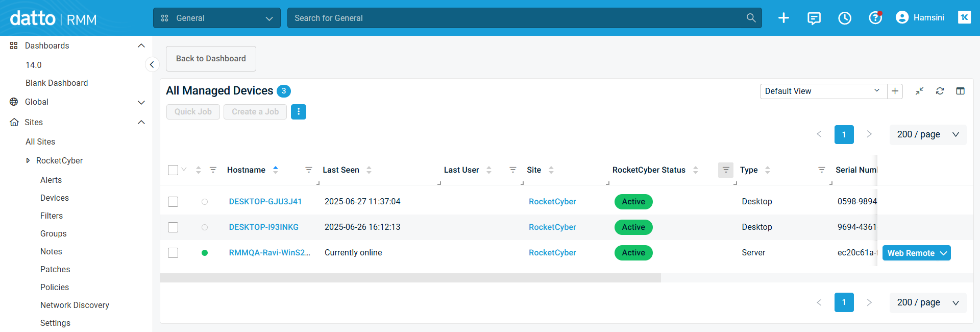Collapse the Sites section
The width and height of the screenshot is (980, 332).
[141, 123]
